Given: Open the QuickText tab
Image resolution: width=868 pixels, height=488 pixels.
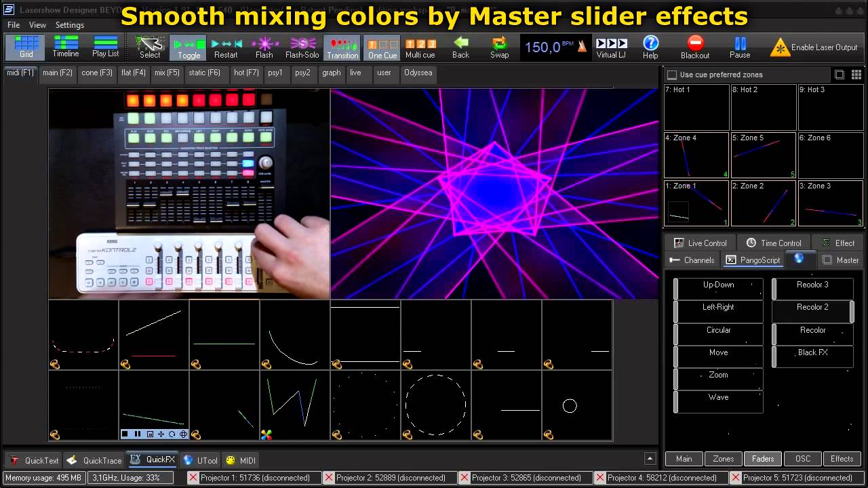Looking at the screenshot, I should 34,460.
